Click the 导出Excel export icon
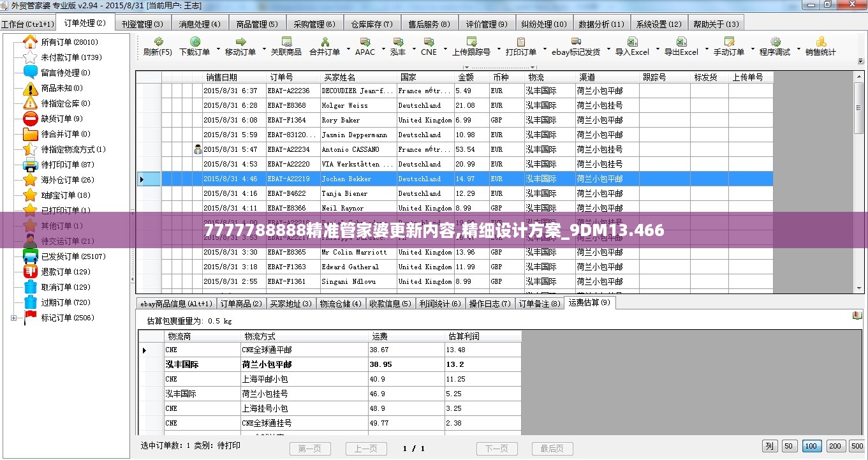 (681, 42)
